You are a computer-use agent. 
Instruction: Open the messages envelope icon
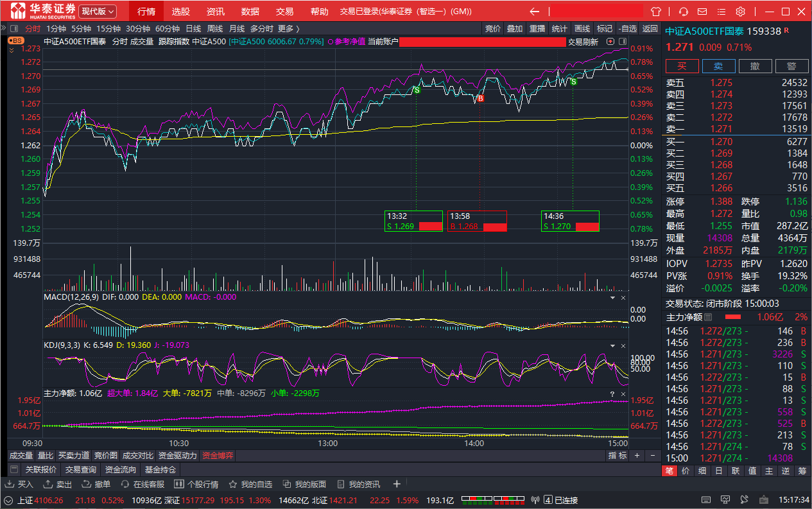(x=703, y=12)
